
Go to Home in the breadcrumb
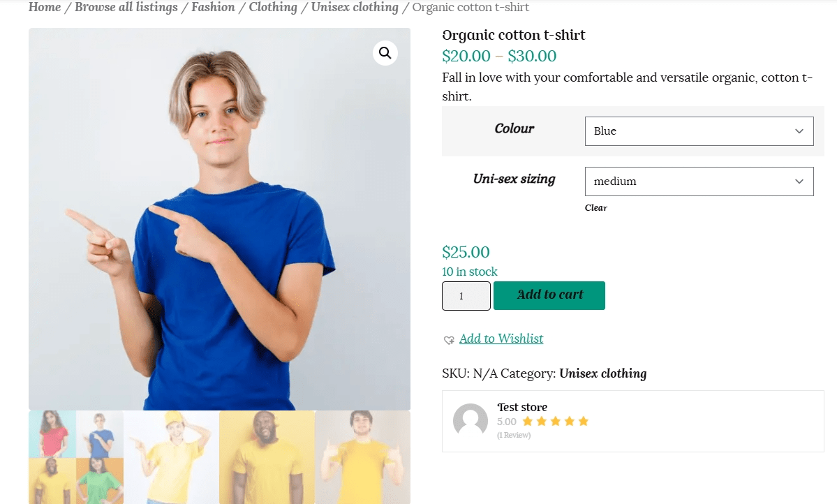(x=45, y=8)
